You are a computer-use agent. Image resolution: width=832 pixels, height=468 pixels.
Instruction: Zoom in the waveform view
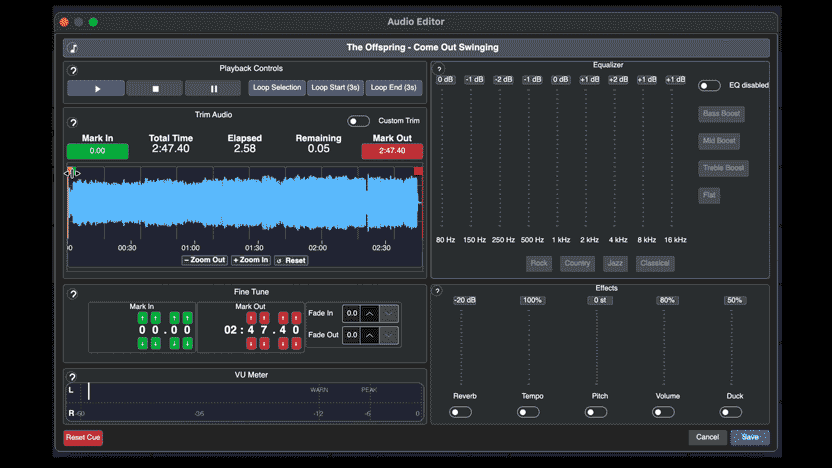[x=251, y=260]
